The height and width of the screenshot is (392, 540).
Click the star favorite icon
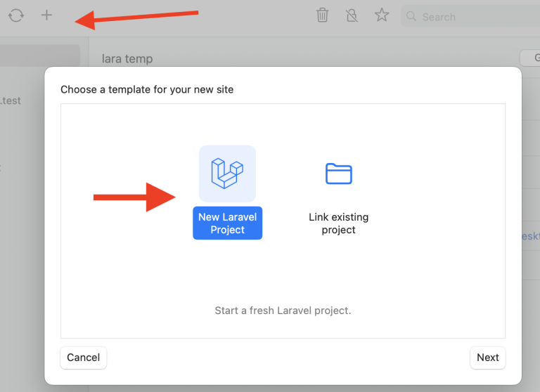382,15
